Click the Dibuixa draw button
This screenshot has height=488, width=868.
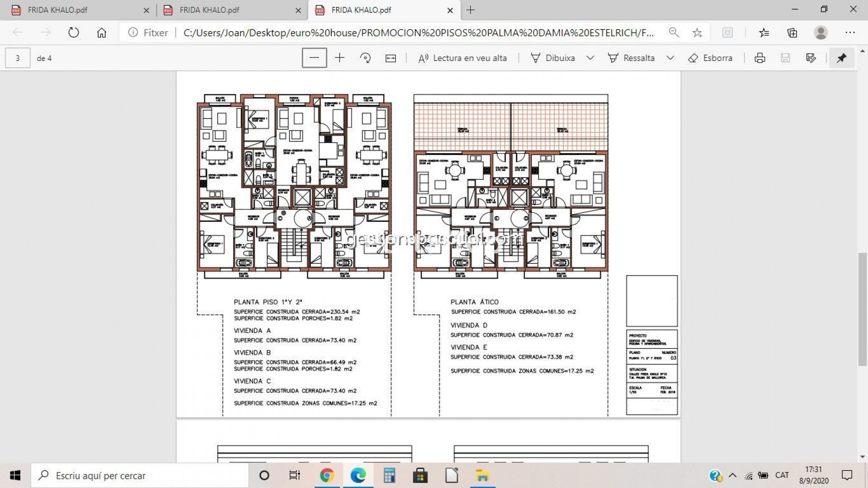(553, 58)
